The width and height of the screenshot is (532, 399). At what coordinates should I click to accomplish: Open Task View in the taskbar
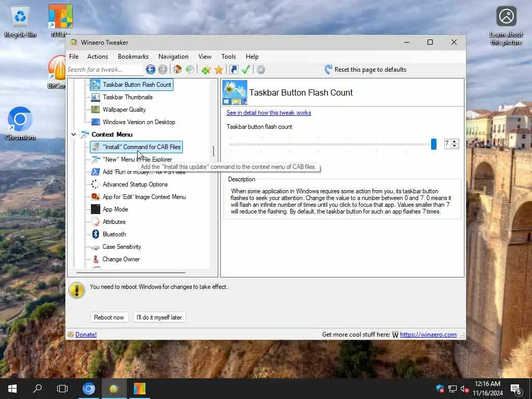62,389
